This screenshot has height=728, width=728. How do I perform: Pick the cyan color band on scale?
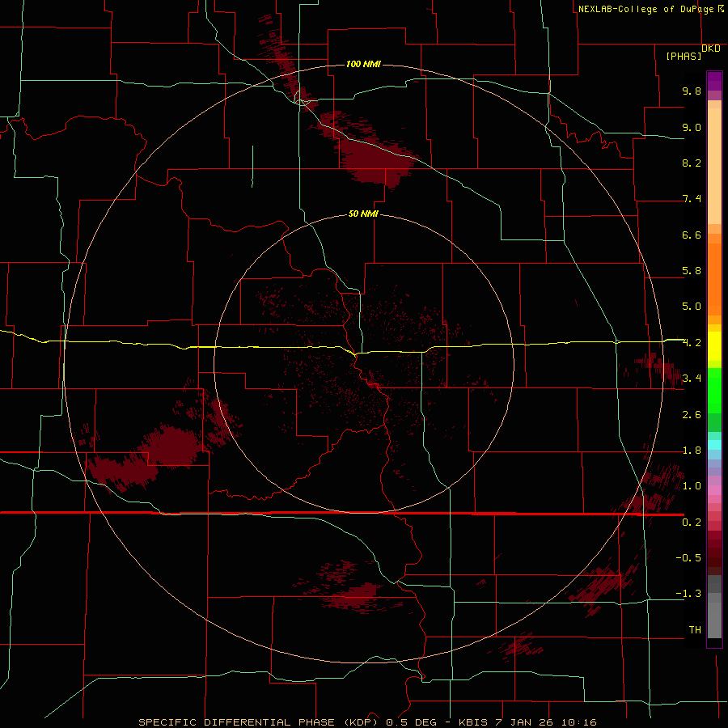[x=714, y=445]
